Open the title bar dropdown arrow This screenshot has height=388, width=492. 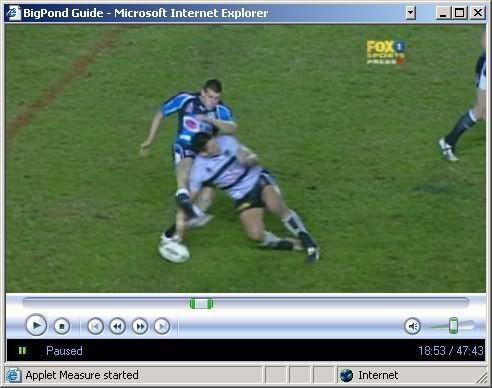(x=411, y=13)
